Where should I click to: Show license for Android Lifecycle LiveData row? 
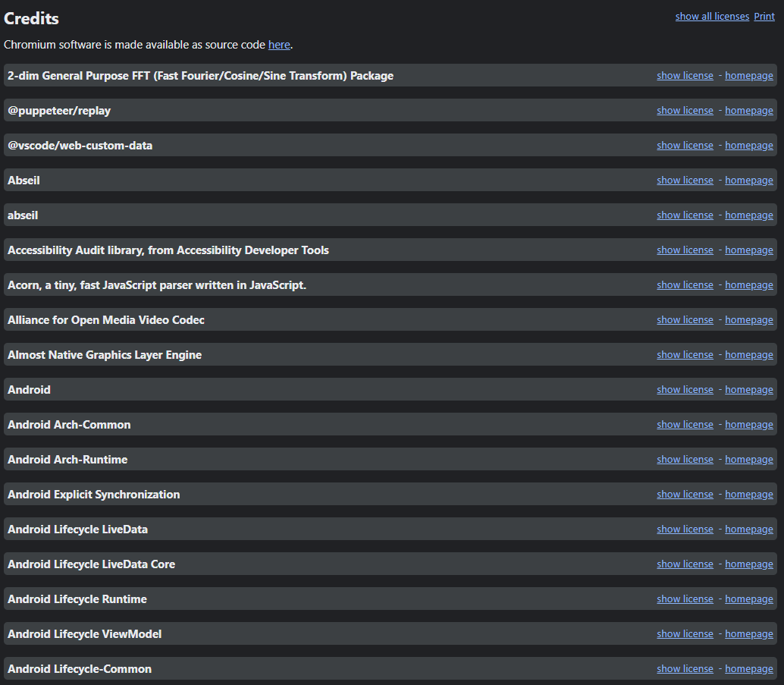click(x=685, y=529)
